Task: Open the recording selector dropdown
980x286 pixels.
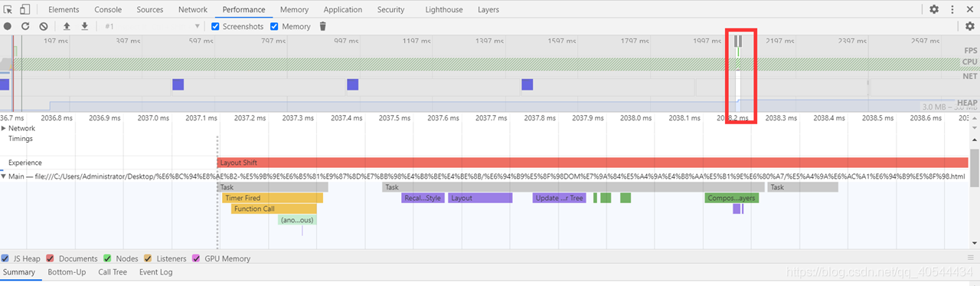Action: click(x=152, y=26)
